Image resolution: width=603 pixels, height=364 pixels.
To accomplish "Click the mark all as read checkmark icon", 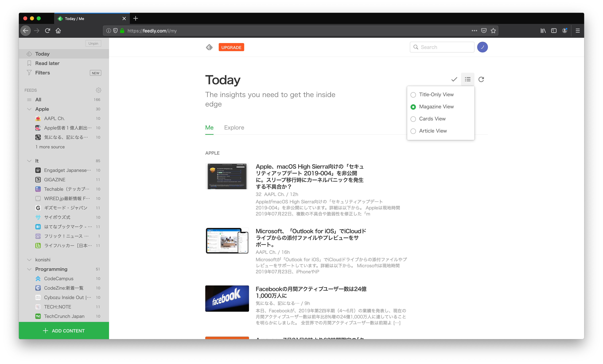I will (454, 79).
